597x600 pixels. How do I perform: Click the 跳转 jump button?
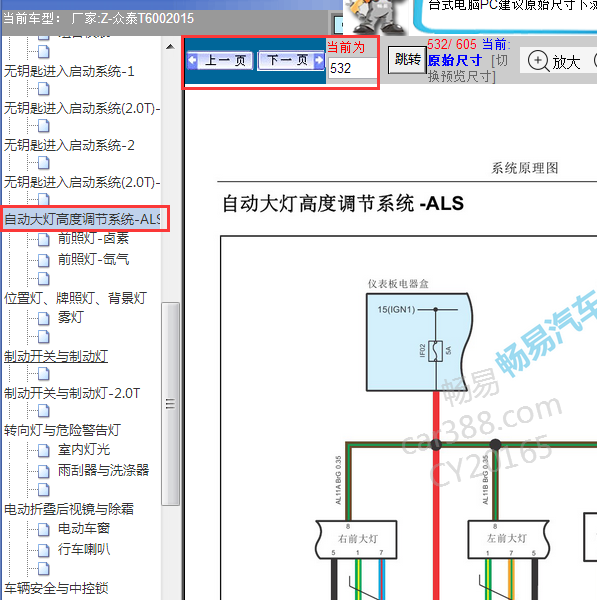[407, 60]
